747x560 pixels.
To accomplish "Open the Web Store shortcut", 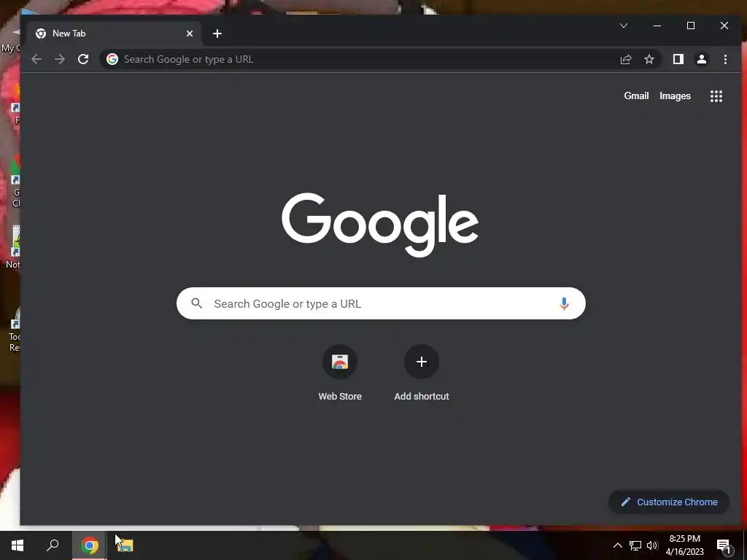I will click(340, 373).
